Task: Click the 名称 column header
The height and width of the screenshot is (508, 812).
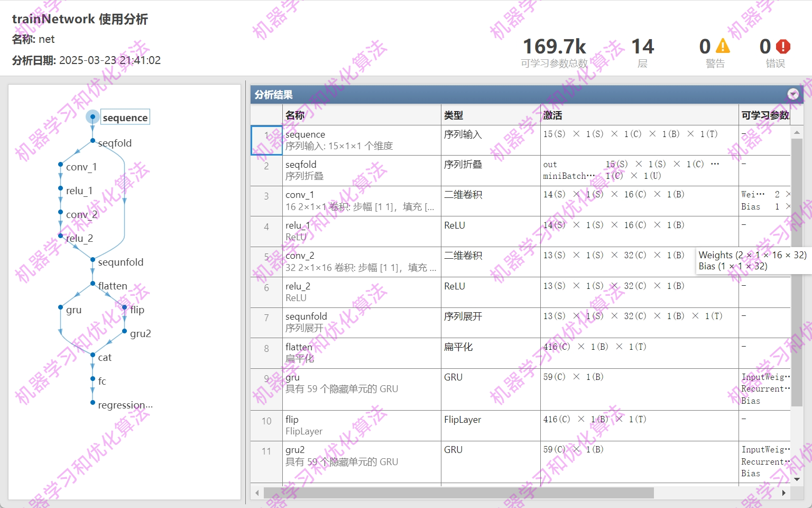Action: [294, 115]
